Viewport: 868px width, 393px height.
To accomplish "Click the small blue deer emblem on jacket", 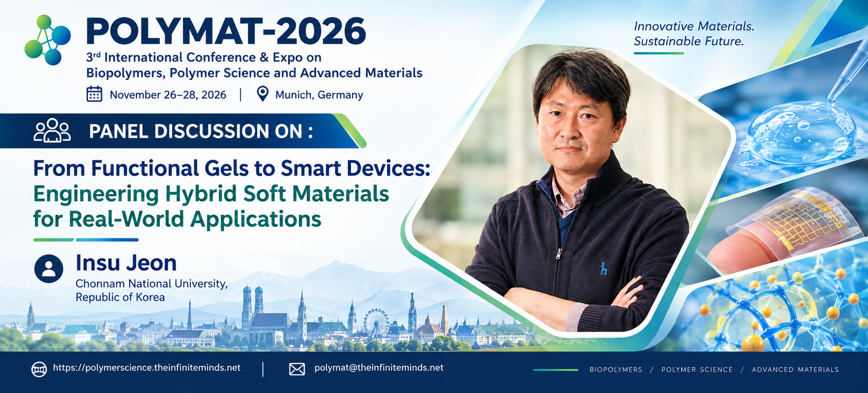I will pos(603,268).
